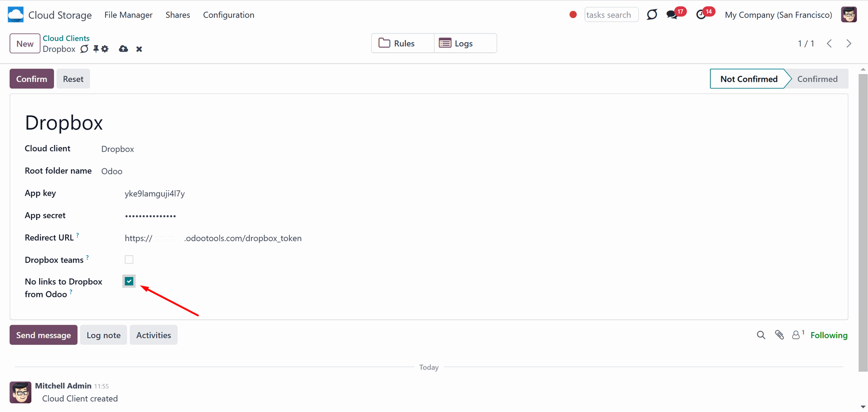Image resolution: width=868 pixels, height=412 pixels.
Task: Toggle the Dropbox teams checkbox
Action: click(x=129, y=260)
